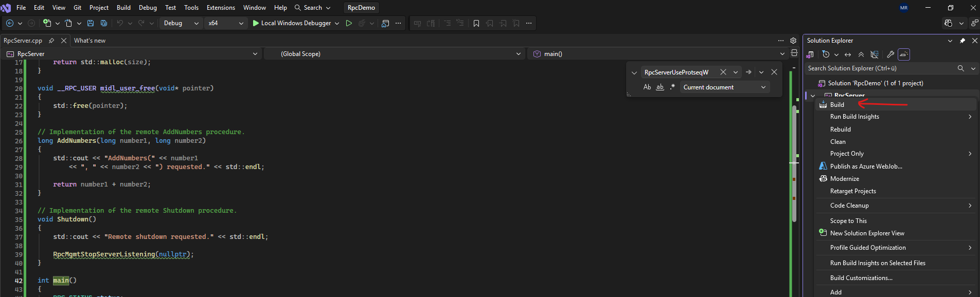Toggle Match Whole Word (ab) option
Image resolution: width=980 pixels, height=297 pixels.
coord(660,87)
